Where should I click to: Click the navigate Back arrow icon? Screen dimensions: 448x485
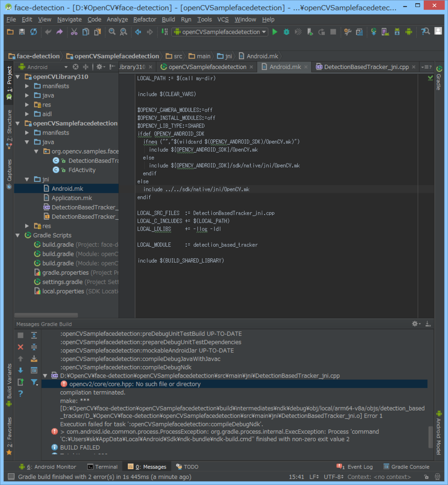pos(138,32)
